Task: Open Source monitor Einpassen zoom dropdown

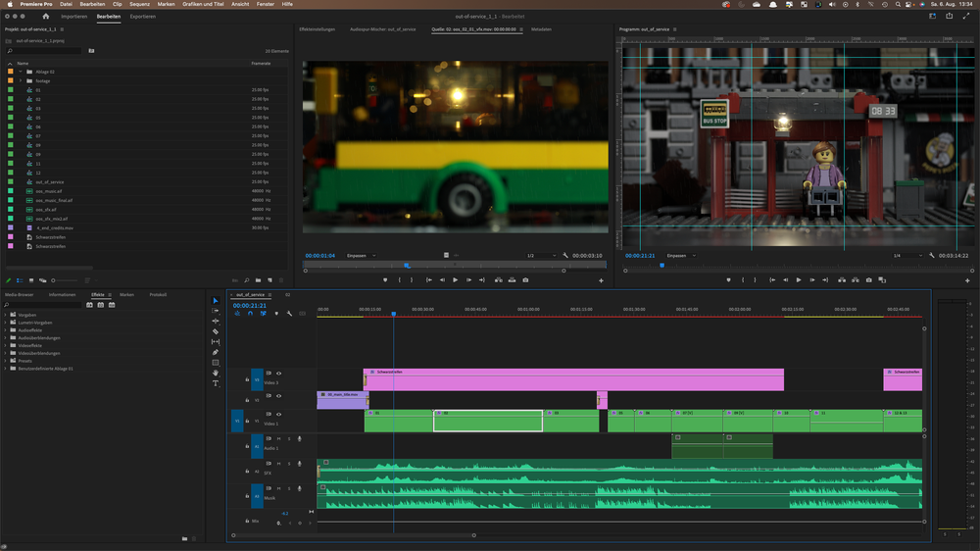Action: tap(362, 255)
